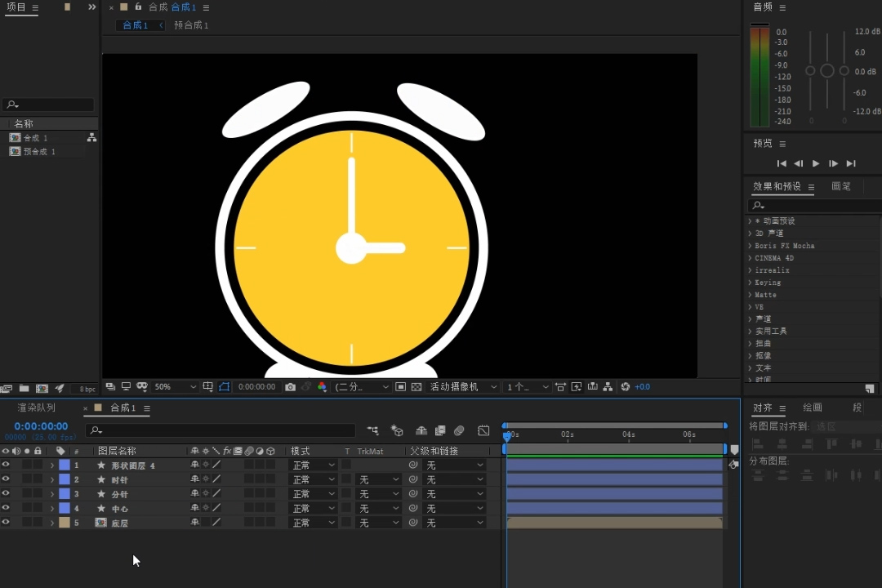Toggle the quality switch on 中心 layer
The height and width of the screenshot is (588, 882).
pos(216,508)
